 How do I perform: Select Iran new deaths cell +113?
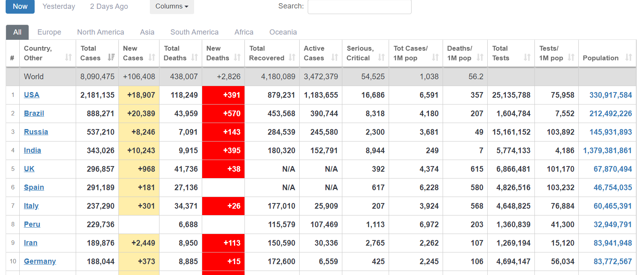223,243
